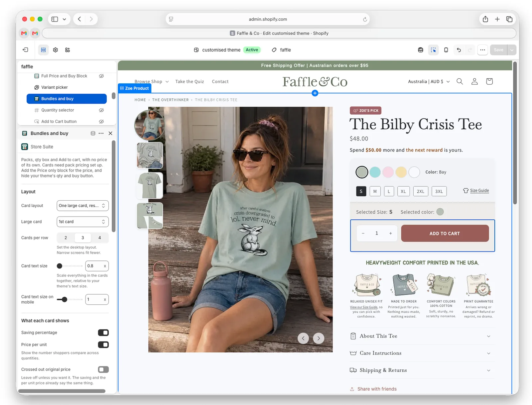Expand the Shipping & Returns accordion
The width and height of the screenshot is (532, 405).
(x=422, y=370)
